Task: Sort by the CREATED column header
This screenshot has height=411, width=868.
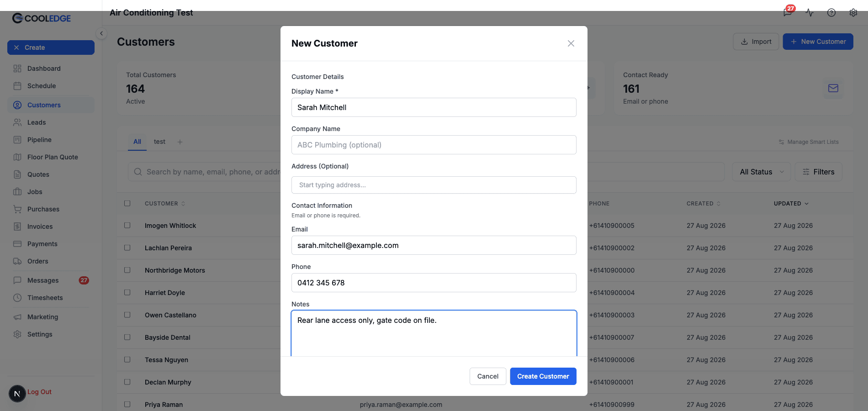Action: coord(703,204)
